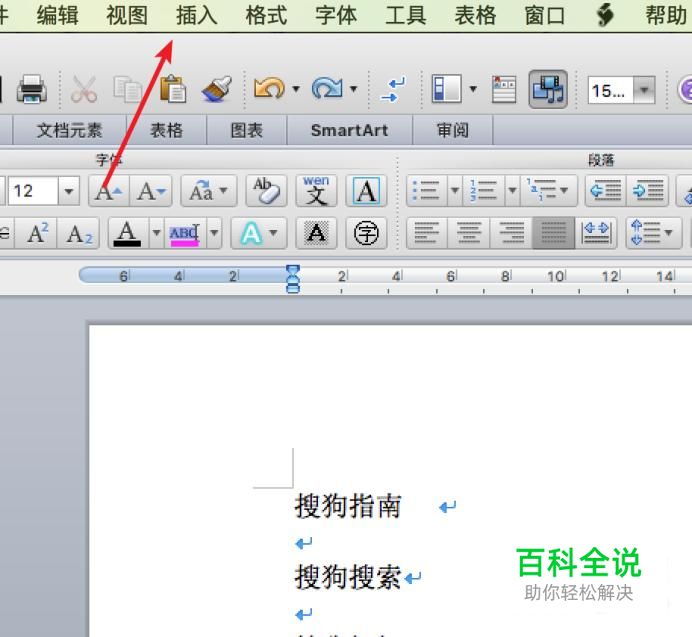Viewport: 692px width, 637px height.
Task: Open the Toolbox icon
Action: [504, 89]
